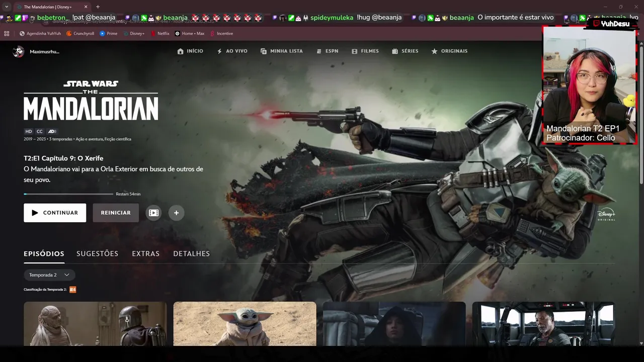Switch to the Extras tab

tap(145, 253)
